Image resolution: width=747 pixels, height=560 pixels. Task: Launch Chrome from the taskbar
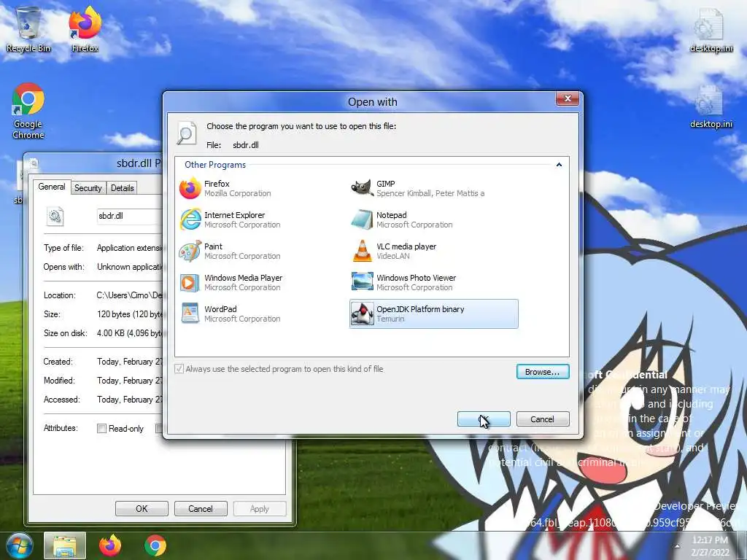(x=155, y=545)
